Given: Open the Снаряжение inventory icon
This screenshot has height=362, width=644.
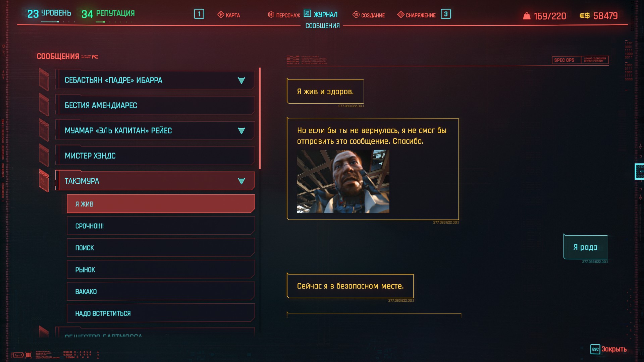Looking at the screenshot, I should click(x=400, y=14).
